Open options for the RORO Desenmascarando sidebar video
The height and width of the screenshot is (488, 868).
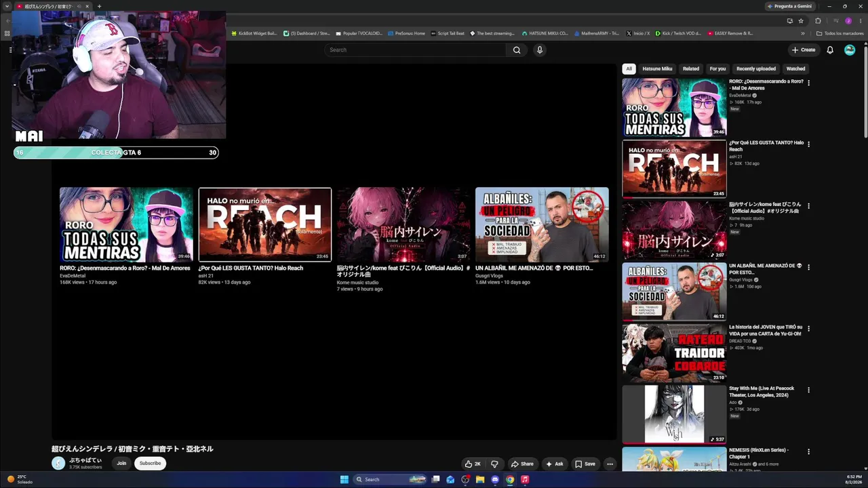click(808, 83)
